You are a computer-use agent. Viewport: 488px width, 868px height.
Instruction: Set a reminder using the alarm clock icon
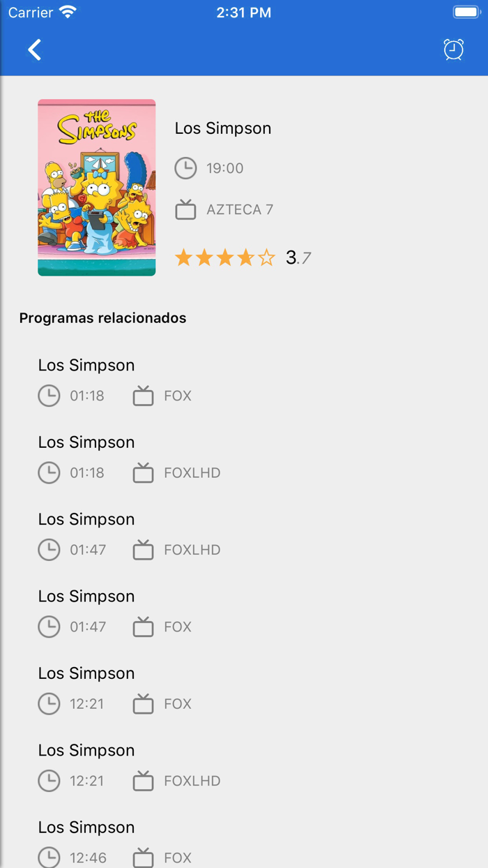click(x=454, y=50)
